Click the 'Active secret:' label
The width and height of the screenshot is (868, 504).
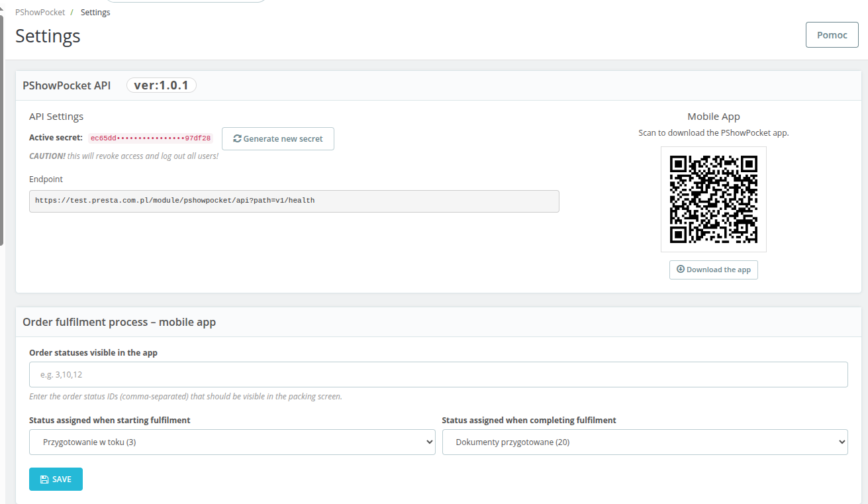click(x=56, y=138)
